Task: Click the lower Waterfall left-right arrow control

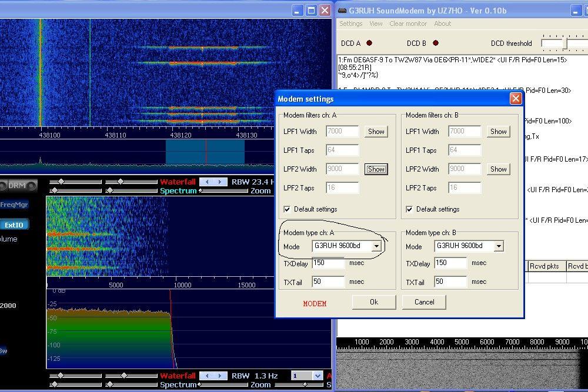Action: point(213,376)
